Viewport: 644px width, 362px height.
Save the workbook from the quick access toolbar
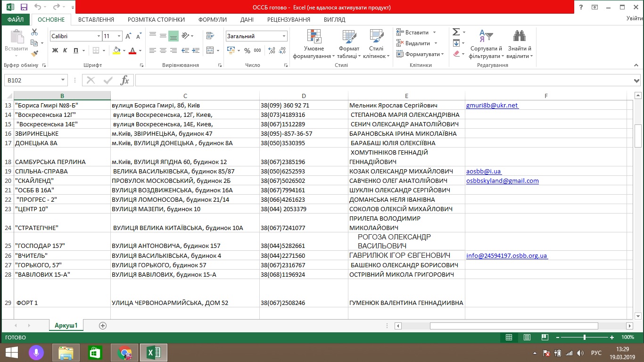pyautogui.click(x=24, y=7)
